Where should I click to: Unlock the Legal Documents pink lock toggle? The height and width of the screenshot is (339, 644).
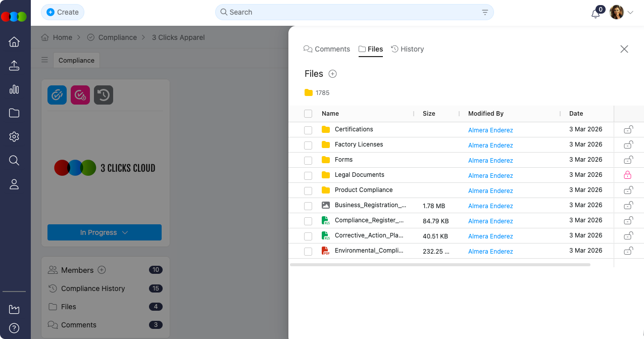tap(628, 175)
